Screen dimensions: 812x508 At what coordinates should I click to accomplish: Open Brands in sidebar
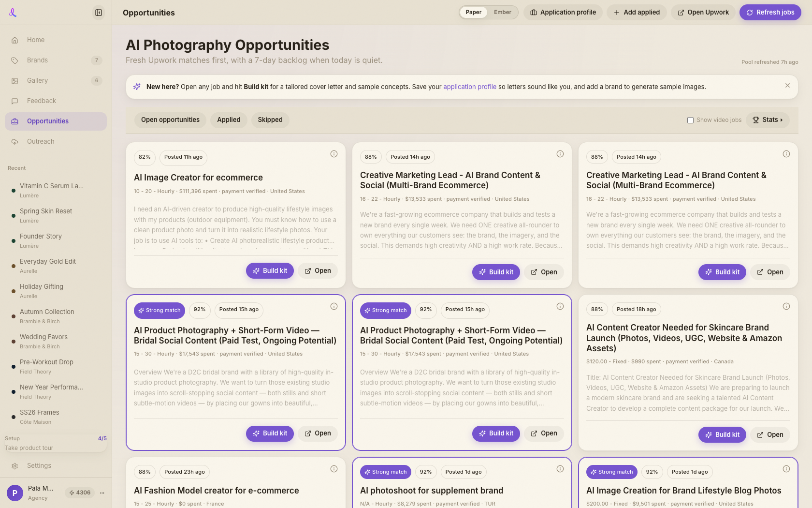click(56, 60)
